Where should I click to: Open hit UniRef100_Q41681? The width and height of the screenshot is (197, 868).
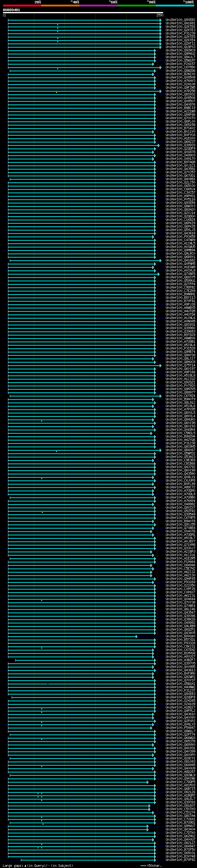tap(180, 23)
